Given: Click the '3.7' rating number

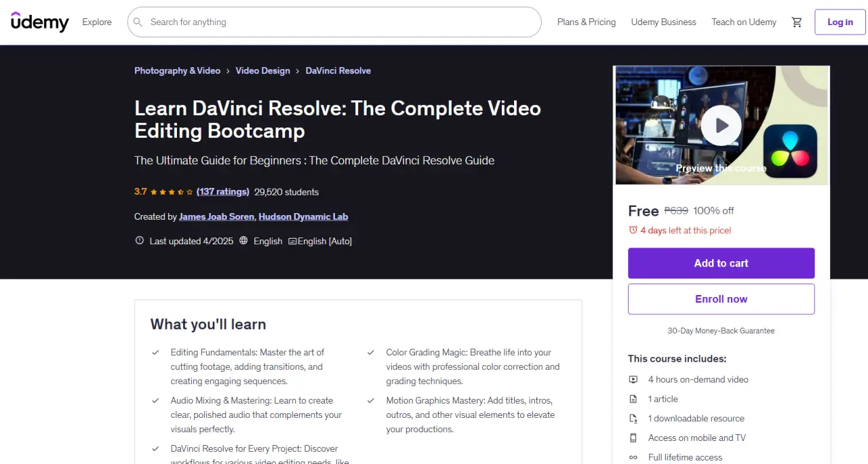Looking at the screenshot, I should pyautogui.click(x=140, y=192).
